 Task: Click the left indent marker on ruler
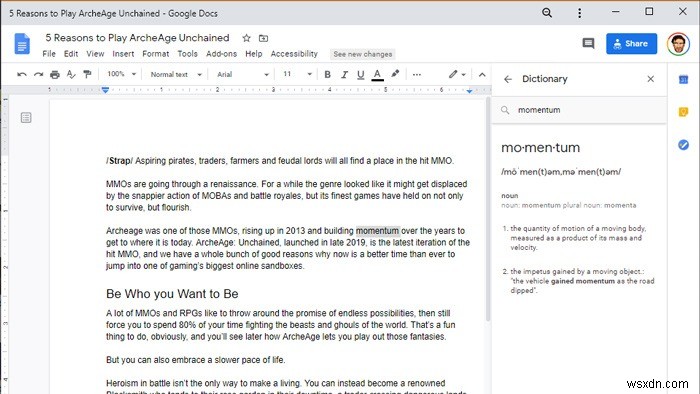coord(105,90)
